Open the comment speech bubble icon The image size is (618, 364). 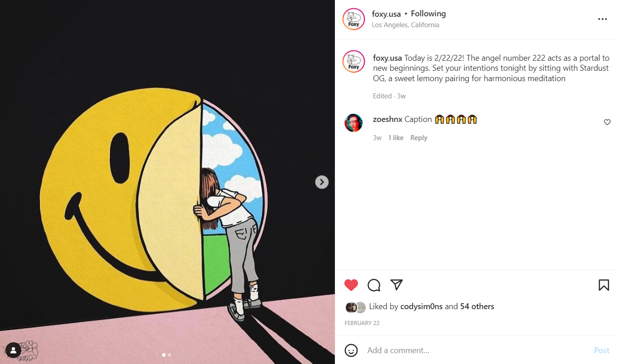click(x=374, y=285)
